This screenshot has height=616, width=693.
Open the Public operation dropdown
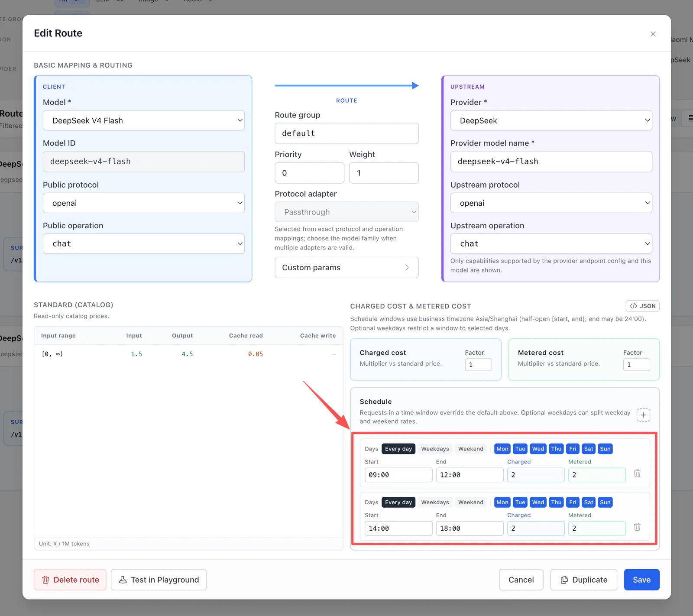(x=144, y=243)
